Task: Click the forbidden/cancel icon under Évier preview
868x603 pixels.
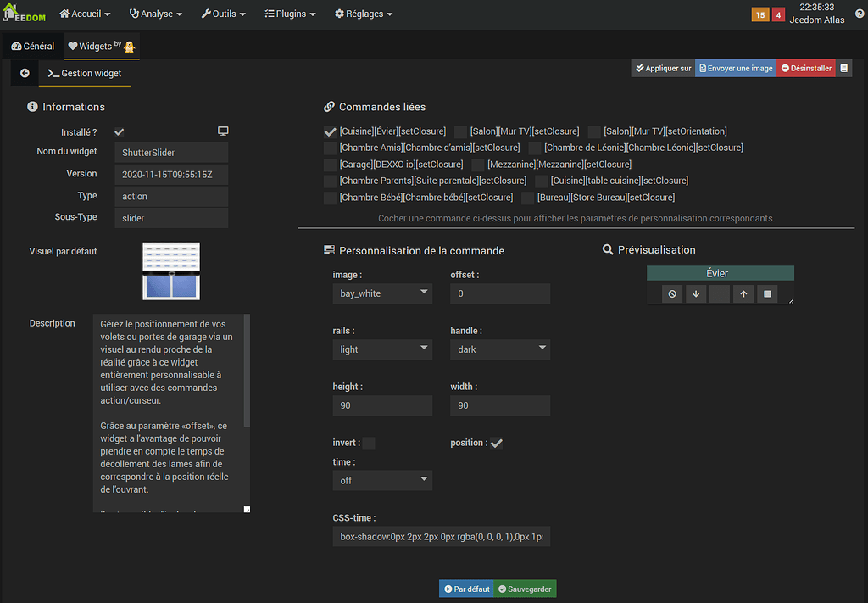Action: pyautogui.click(x=672, y=293)
